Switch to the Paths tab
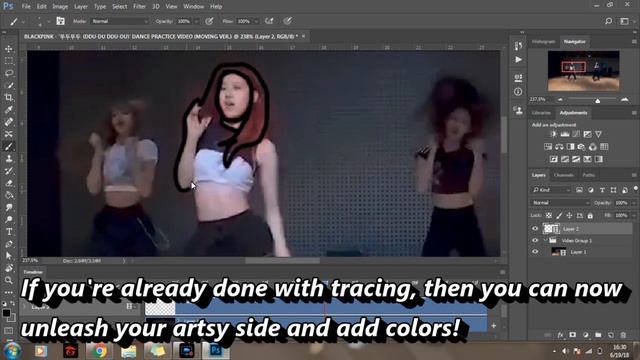The image size is (640, 360). [x=589, y=175]
